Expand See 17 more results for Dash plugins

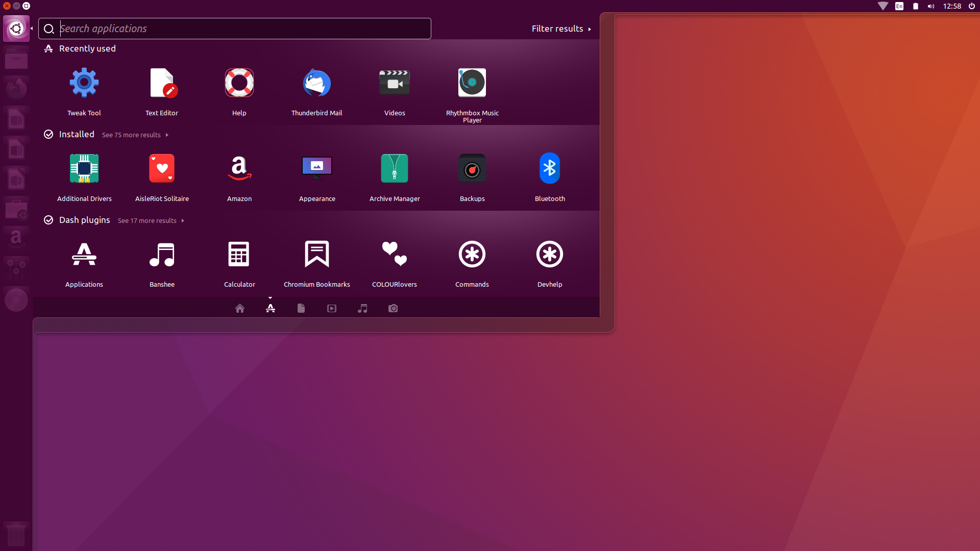pyautogui.click(x=151, y=221)
